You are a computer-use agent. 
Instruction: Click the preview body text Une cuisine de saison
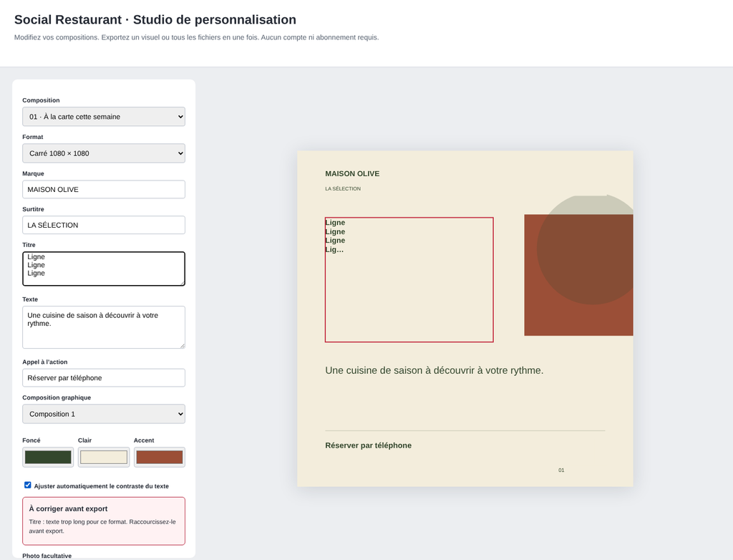435,370
